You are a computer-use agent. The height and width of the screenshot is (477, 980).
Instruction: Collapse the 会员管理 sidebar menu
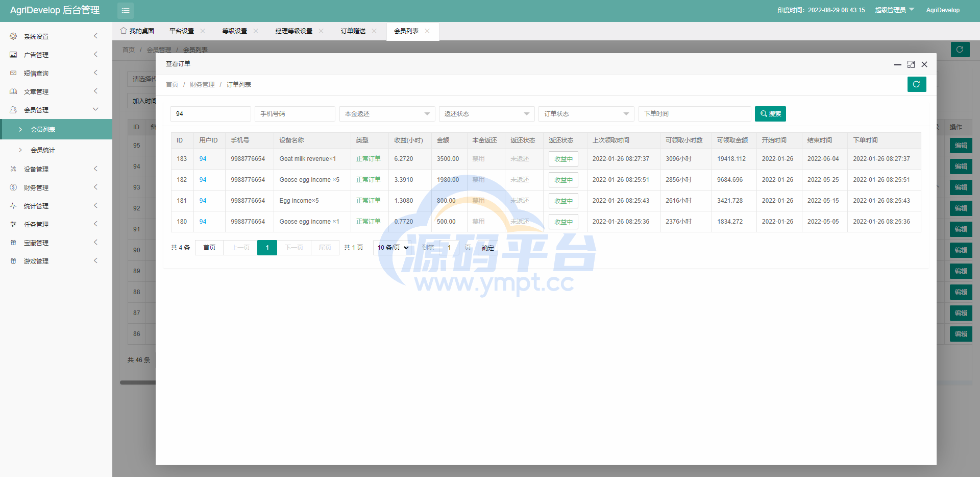tap(56, 110)
